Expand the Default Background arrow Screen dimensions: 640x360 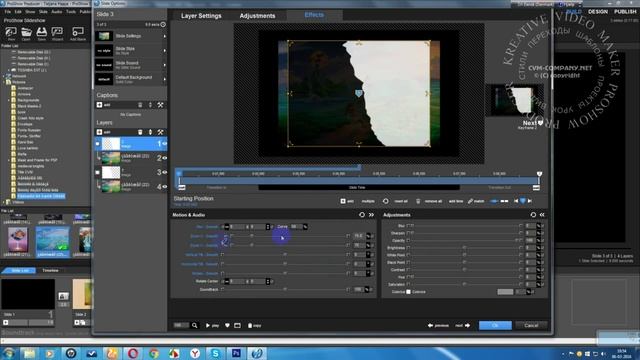pyautogui.click(x=165, y=79)
